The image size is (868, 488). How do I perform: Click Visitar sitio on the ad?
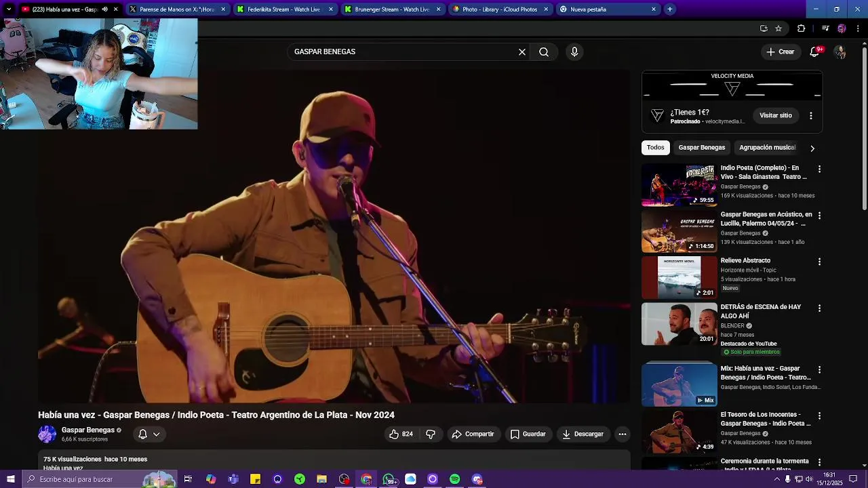pyautogui.click(x=776, y=116)
